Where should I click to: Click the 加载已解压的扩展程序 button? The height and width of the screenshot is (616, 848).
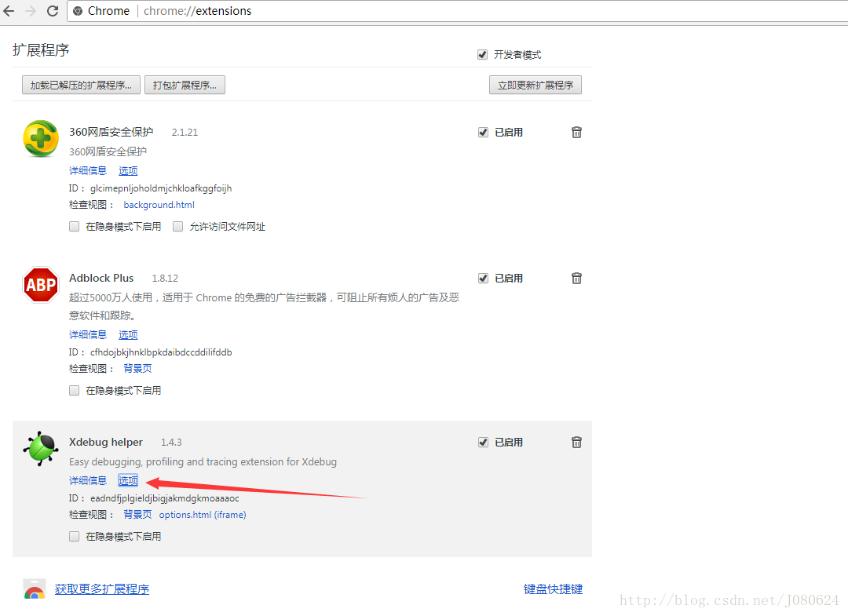coord(81,85)
